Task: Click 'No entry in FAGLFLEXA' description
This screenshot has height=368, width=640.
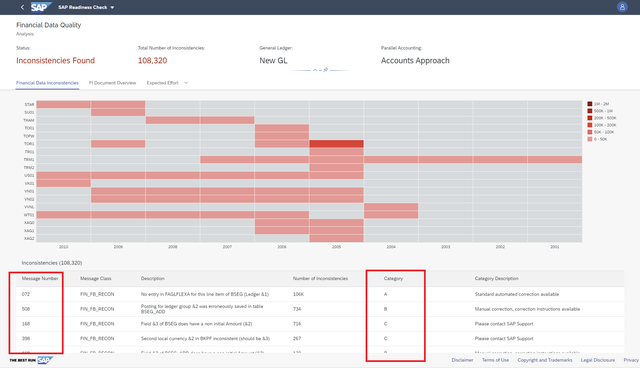Action: coord(205,294)
